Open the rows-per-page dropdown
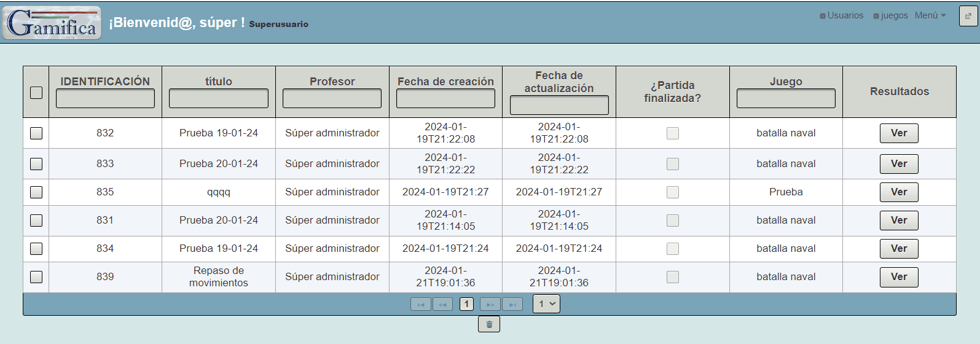Viewport: 980px width, 344px height. (546, 303)
